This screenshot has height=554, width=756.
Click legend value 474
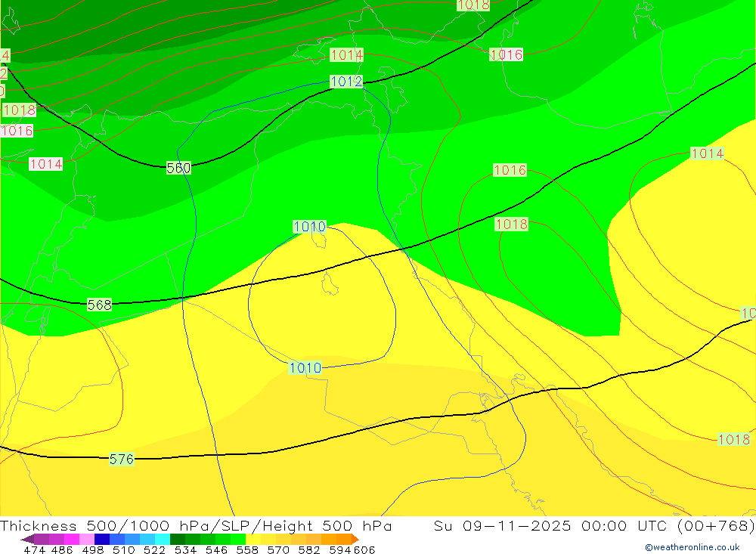34,549
